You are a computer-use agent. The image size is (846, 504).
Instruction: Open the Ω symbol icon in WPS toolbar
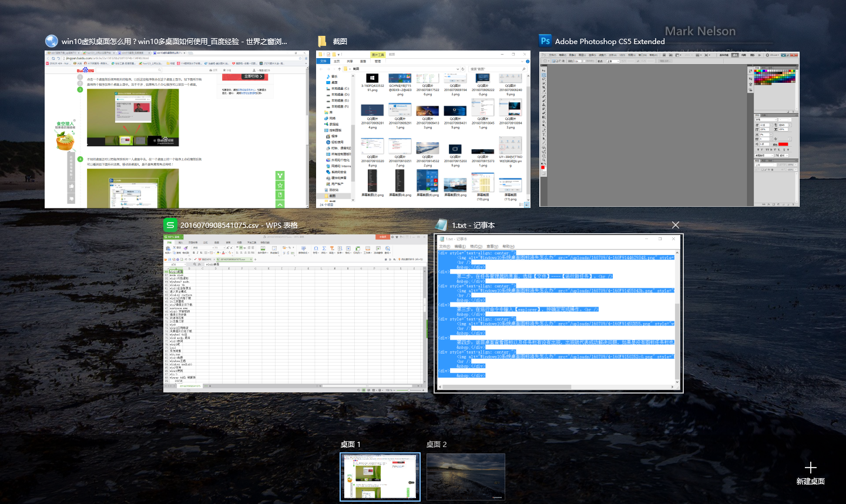pyautogui.click(x=315, y=248)
